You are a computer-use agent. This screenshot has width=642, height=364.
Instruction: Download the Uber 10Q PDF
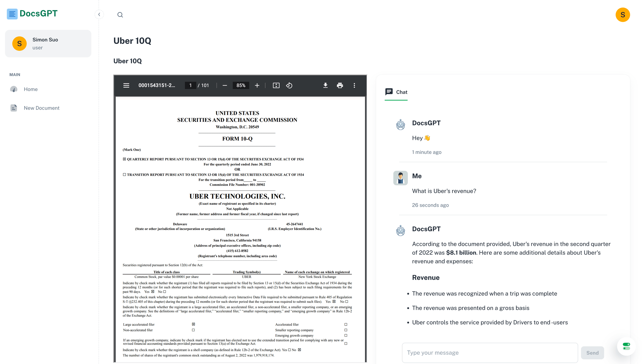(325, 85)
